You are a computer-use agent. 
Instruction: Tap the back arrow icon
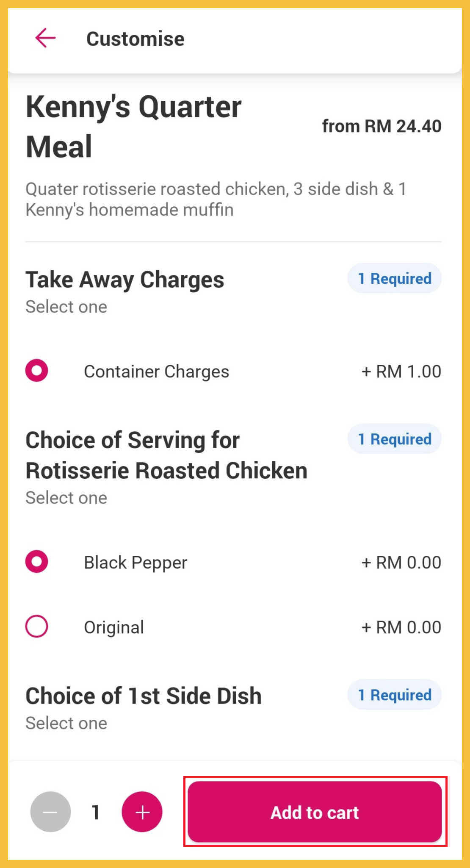pos(46,38)
